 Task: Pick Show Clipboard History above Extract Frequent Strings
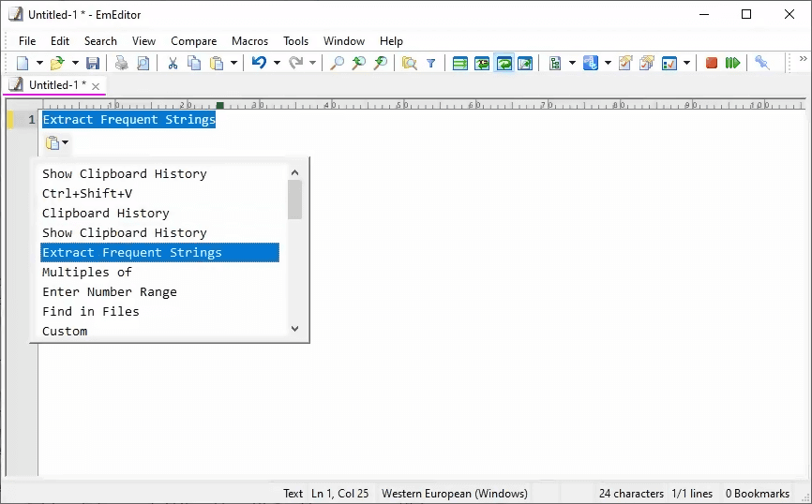[x=159, y=233]
